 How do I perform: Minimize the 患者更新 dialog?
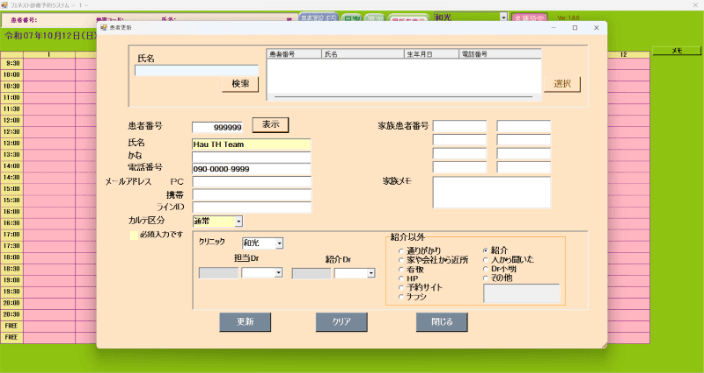(554, 28)
